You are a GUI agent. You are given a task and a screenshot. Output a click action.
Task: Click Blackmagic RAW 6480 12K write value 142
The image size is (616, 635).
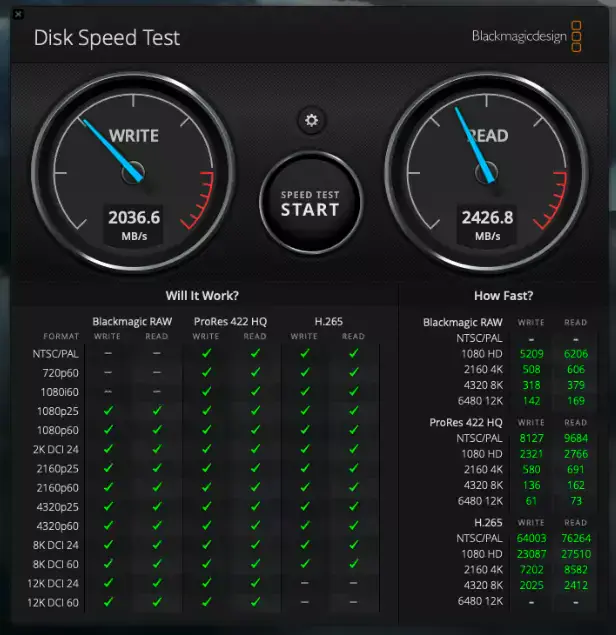531,401
